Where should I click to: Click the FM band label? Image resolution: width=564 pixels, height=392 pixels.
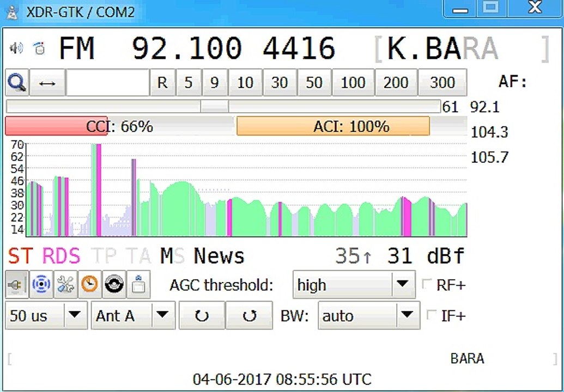click(77, 48)
